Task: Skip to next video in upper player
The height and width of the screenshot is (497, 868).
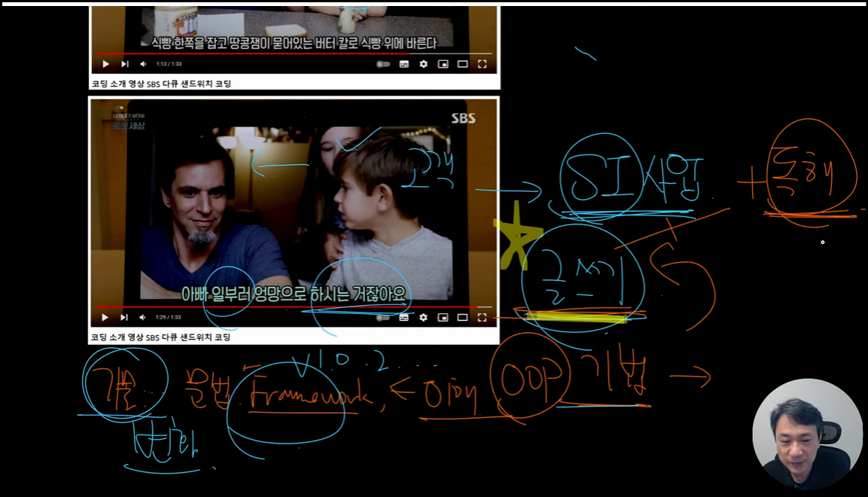Action: coord(125,64)
